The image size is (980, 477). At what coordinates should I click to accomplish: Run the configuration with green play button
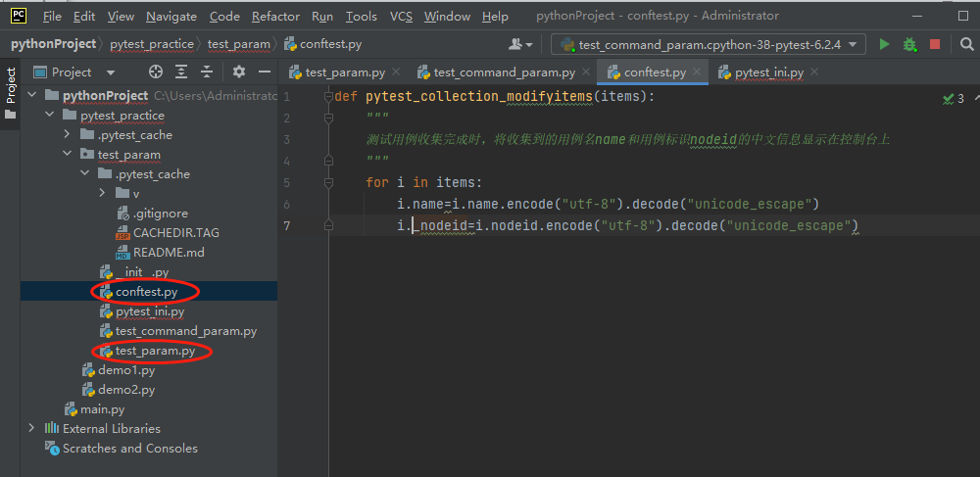coord(884,44)
